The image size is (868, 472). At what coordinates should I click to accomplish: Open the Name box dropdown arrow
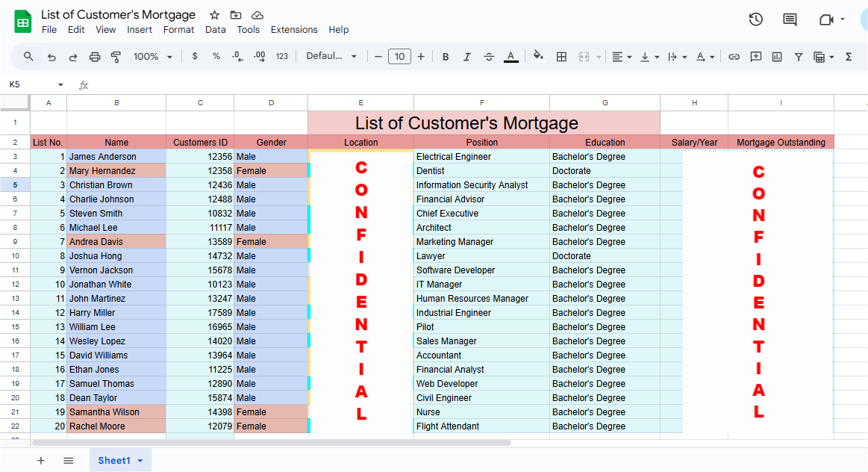pos(60,84)
